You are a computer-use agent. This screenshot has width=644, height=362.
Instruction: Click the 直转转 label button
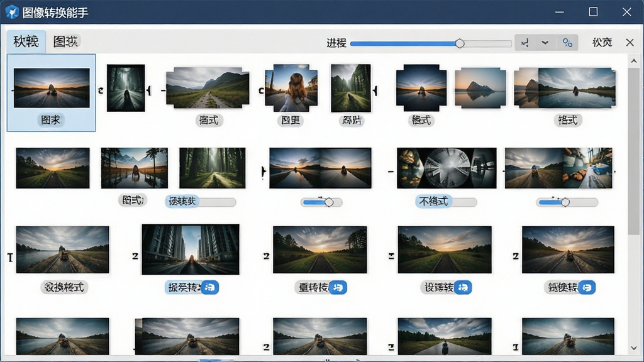[x=313, y=287]
